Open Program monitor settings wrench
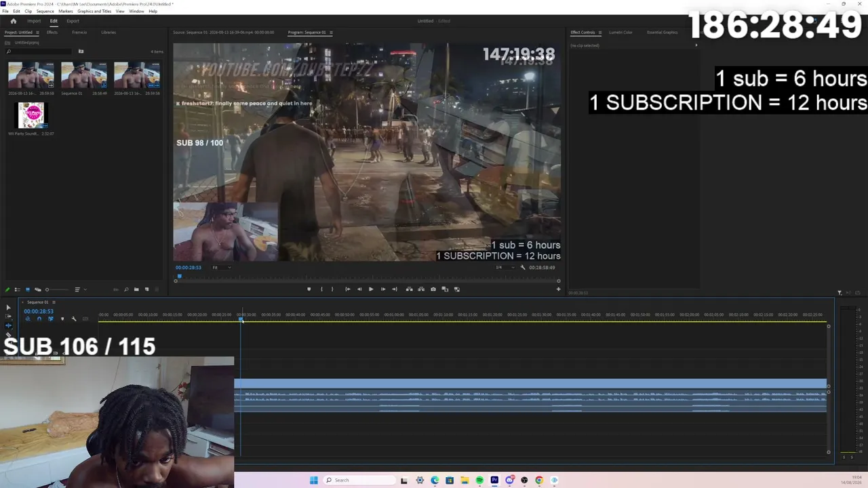This screenshot has height=488, width=868. coord(523,267)
